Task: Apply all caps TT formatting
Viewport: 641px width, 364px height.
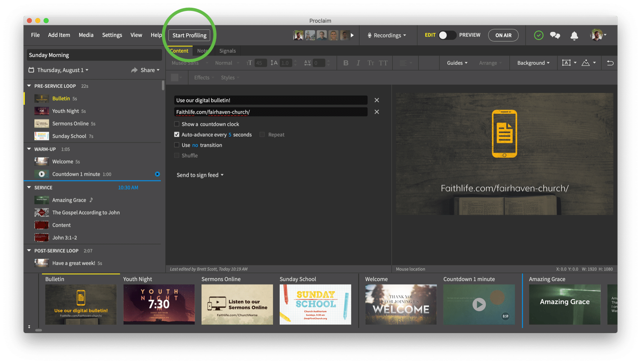Action: point(383,63)
